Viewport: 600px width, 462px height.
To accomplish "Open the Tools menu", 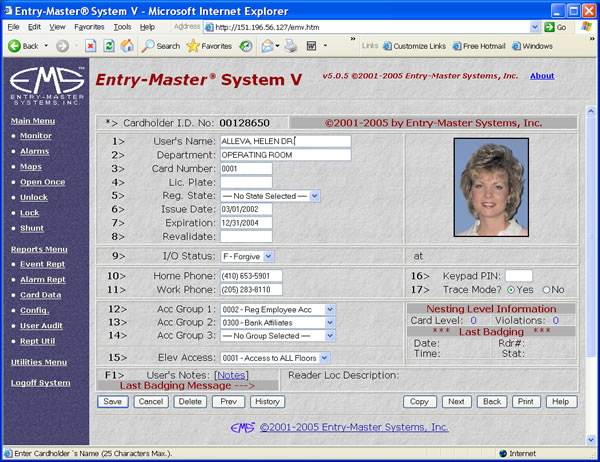I will [122, 27].
